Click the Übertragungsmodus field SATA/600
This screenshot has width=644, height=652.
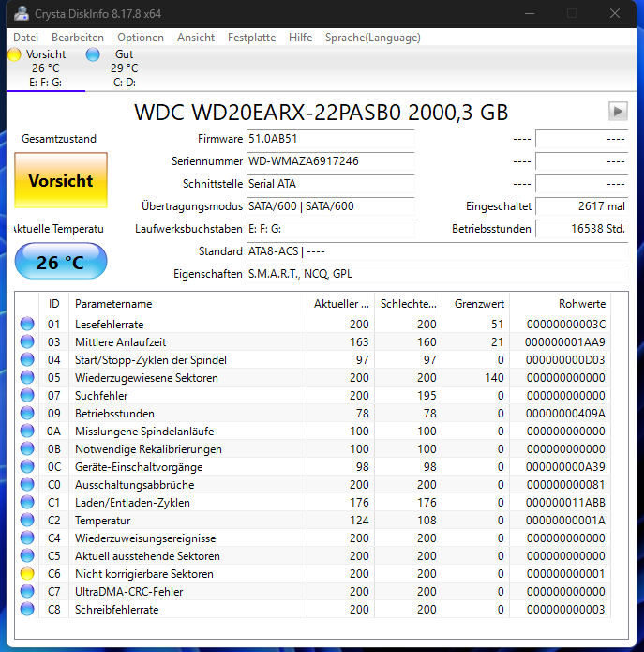330,205
